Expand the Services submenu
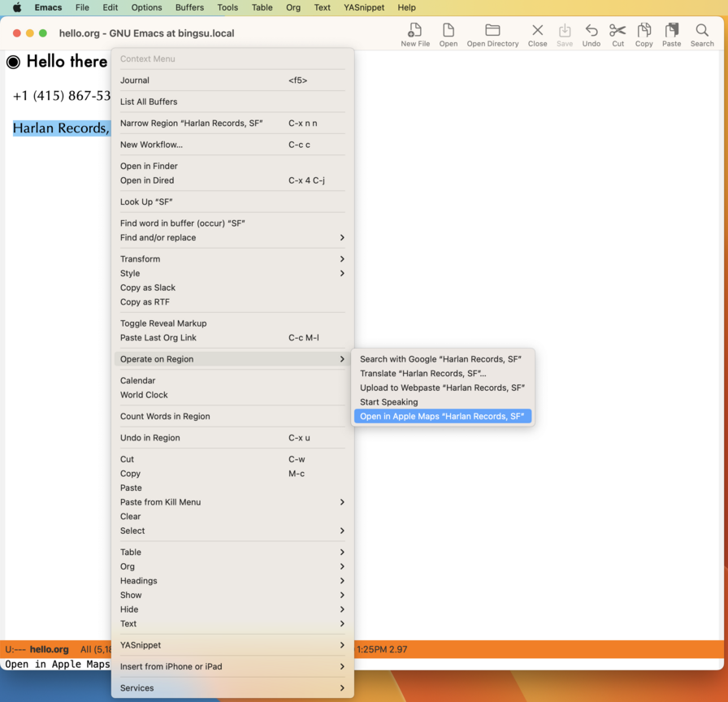The image size is (728, 702). 232,687
